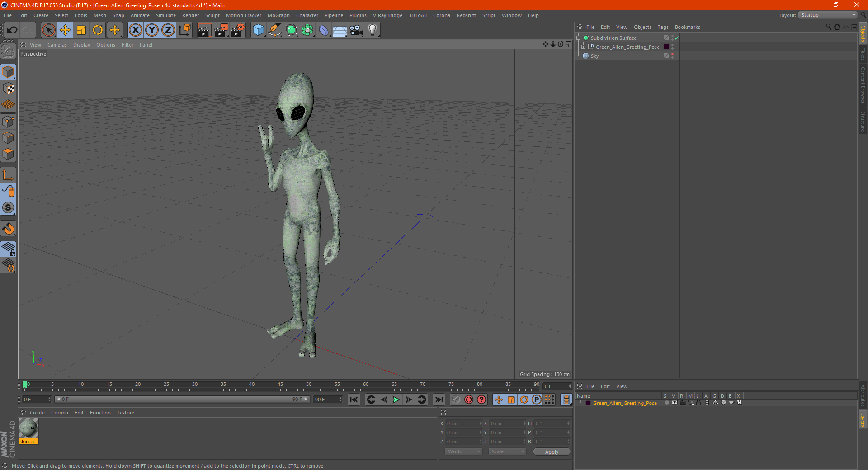Screen dimensions: 868x470
Task: Click frame 45 on timeline ruler
Action: coord(280,385)
